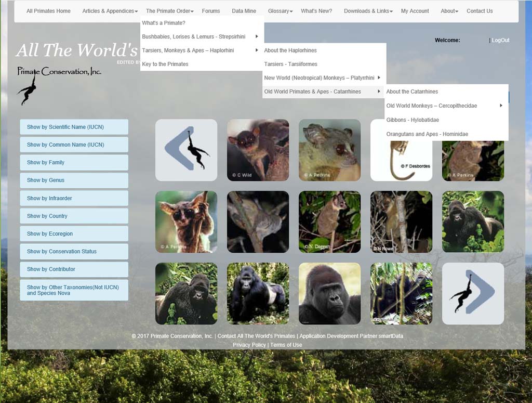Open the photo credited to N Rowe
Screen dimensions: 532x403
[401, 222]
